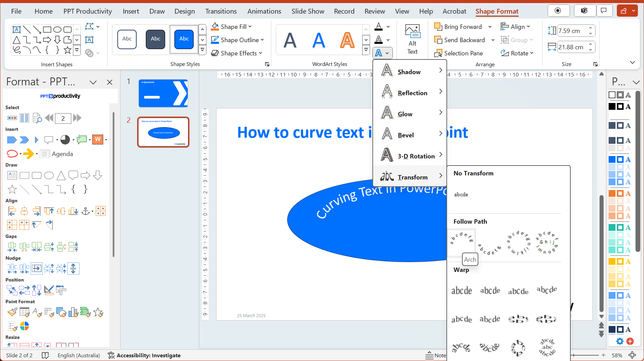This screenshot has height=361, width=644.
Task: Choose the Button follow path transform
Action: [x=547, y=242]
